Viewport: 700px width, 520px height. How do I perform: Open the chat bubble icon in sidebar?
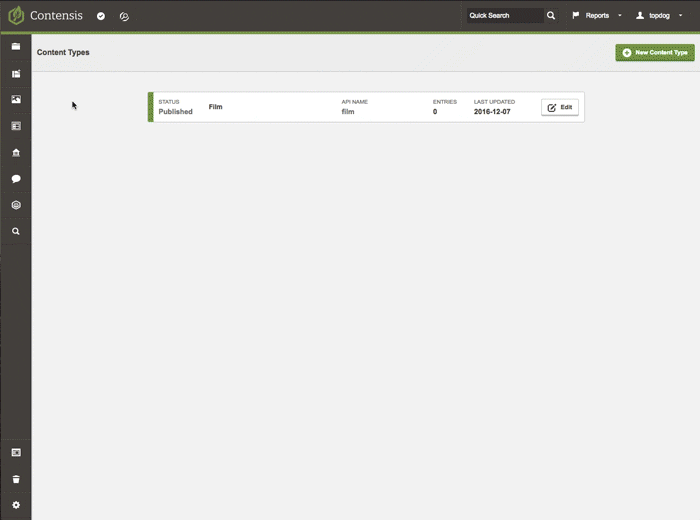click(16, 179)
